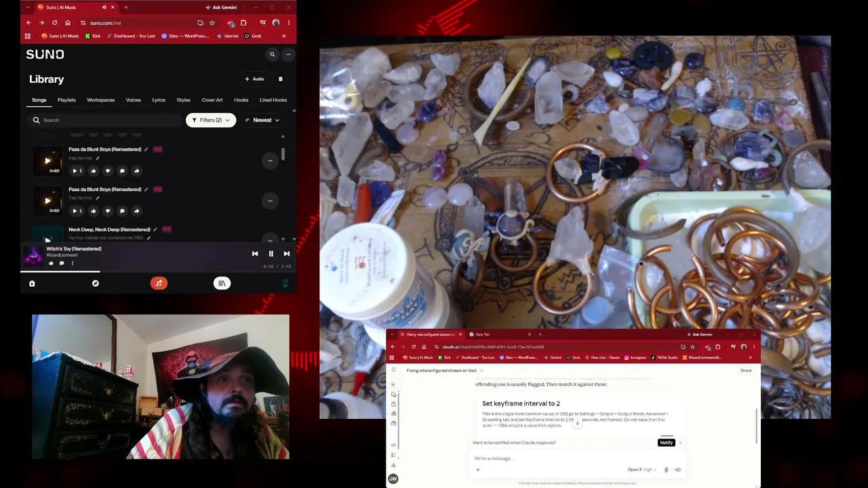Like the first Pass da Blunt Boys song
The image size is (868, 488).
pyautogui.click(x=94, y=171)
